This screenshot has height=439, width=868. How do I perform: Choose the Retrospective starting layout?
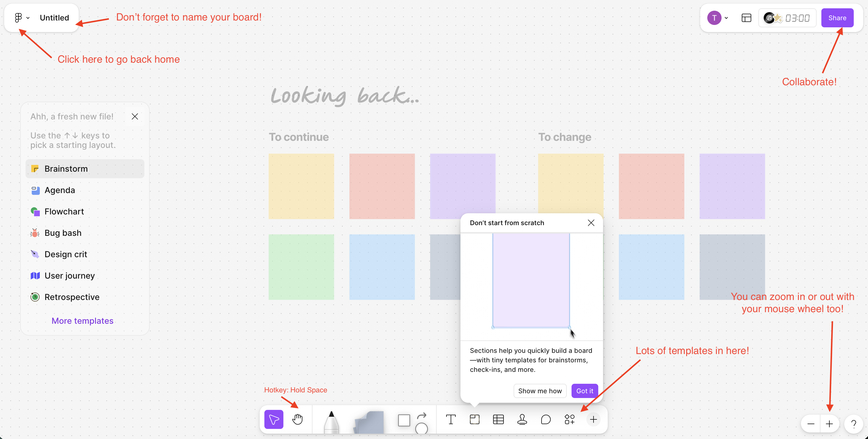[72, 297]
